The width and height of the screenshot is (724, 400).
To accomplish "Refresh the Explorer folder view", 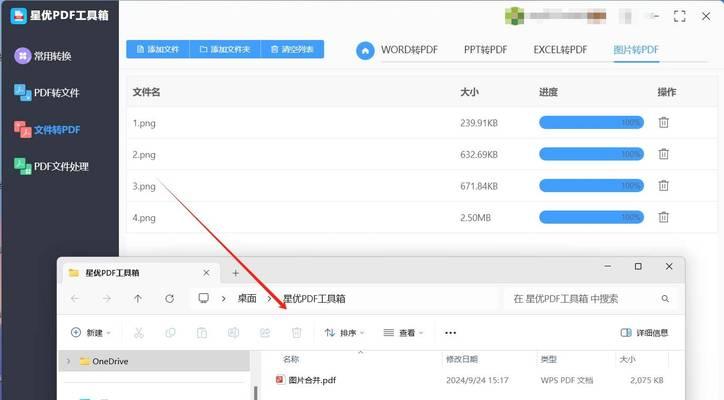I will (x=169, y=299).
